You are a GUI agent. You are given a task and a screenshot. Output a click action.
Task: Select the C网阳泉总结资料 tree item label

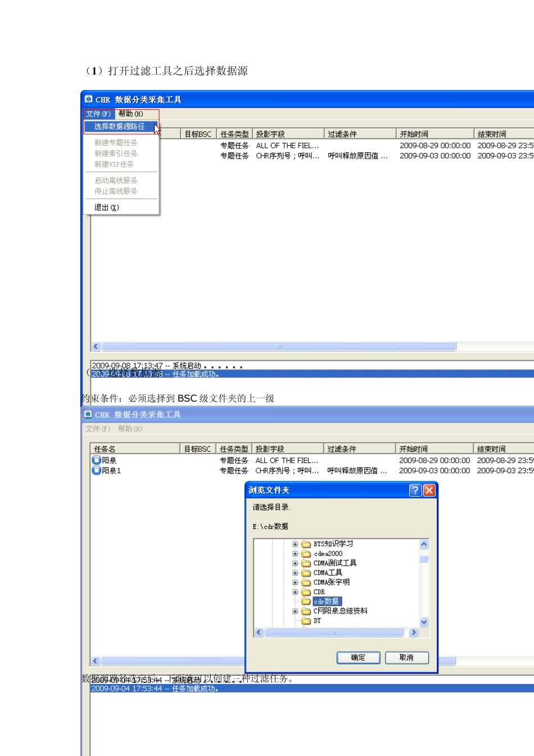coord(341,611)
